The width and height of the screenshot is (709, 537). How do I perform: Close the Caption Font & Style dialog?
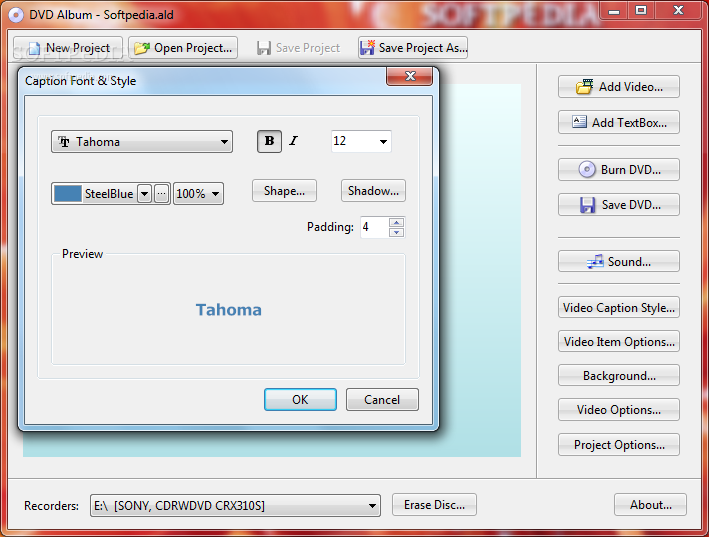pyautogui.click(x=410, y=76)
